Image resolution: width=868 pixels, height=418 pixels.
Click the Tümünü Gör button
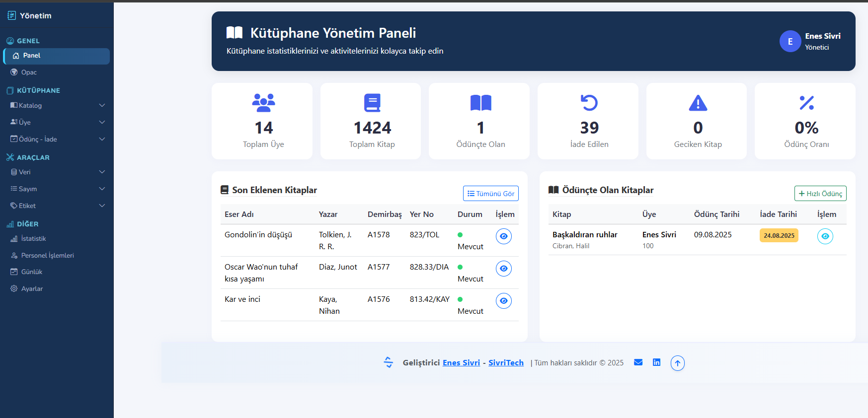pyautogui.click(x=490, y=194)
